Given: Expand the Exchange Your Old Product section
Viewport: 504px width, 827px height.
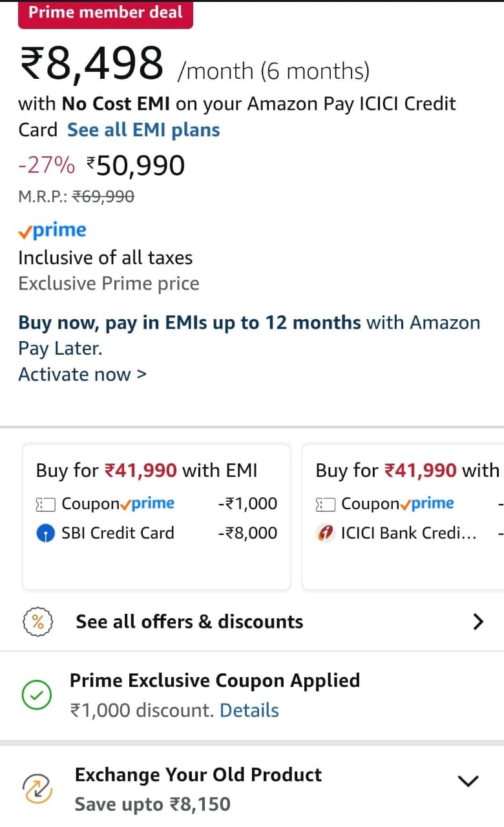Looking at the screenshot, I should coord(468,781).
